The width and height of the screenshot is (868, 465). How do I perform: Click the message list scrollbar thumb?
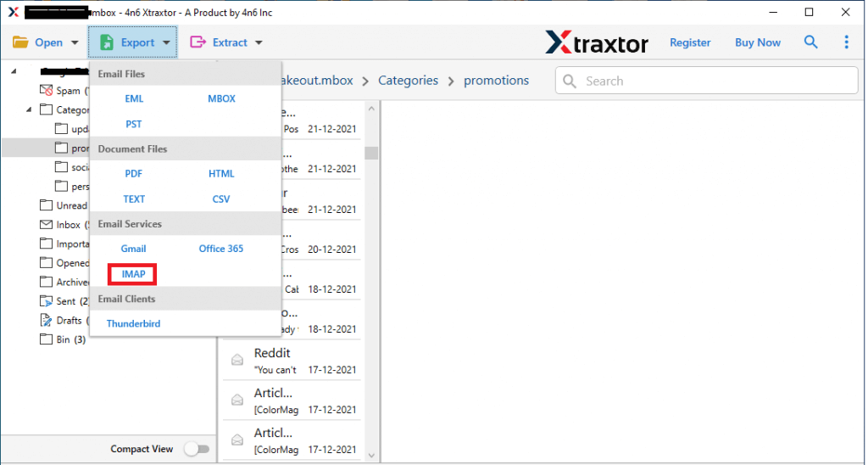click(x=371, y=153)
